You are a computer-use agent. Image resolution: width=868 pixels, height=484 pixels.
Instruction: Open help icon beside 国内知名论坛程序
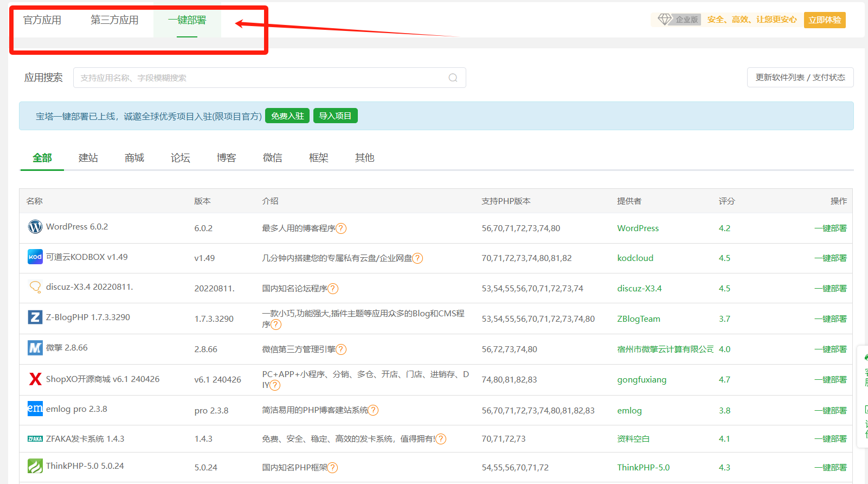[333, 289]
